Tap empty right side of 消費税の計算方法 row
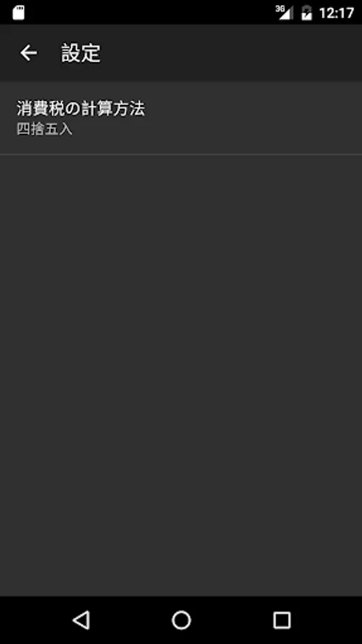This screenshot has width=362, height=644. tap(255, 118)
